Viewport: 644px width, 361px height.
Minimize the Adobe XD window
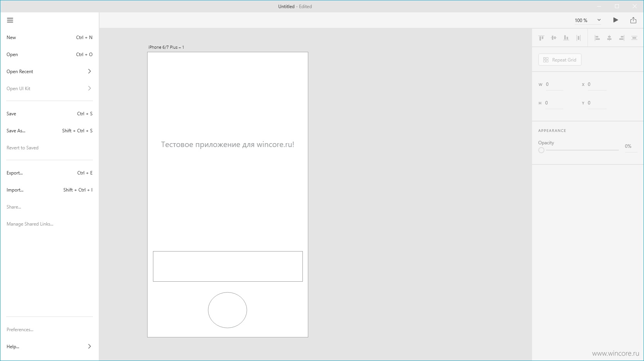pos(599,6)
